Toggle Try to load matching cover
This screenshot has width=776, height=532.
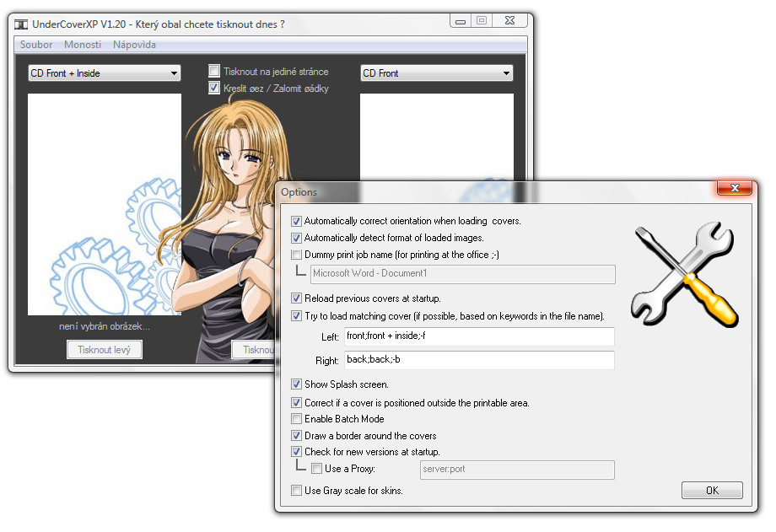[x=296, y=315]
